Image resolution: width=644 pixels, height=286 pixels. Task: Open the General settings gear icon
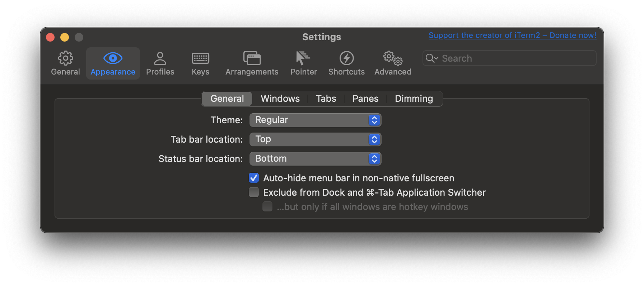[65, 58]
